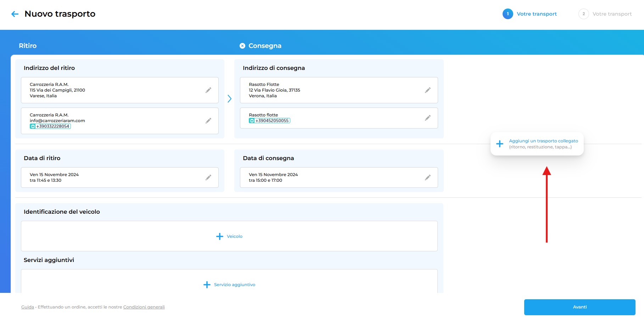The width and height of the screenshot is (644, 317).
Task: Click the plus icon beside Servizio aggiuntivo
Action: (207, 285)
